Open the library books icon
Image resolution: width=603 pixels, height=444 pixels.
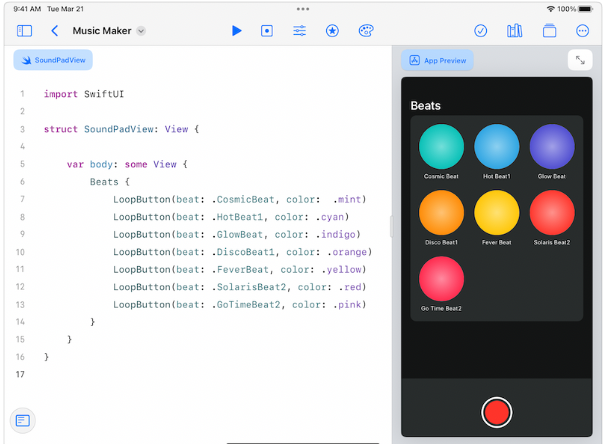(x=514, y=31)
